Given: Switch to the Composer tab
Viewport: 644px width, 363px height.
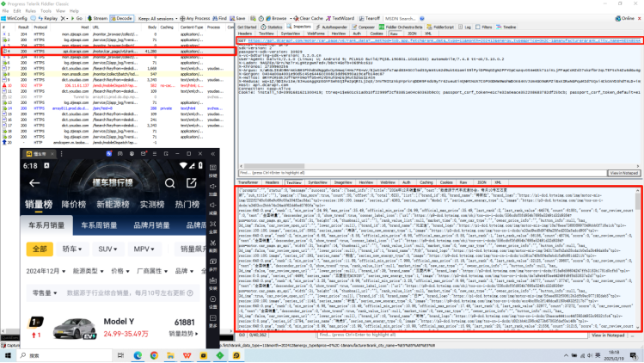Looking at the screenshot, I should [x=364, y=28].
